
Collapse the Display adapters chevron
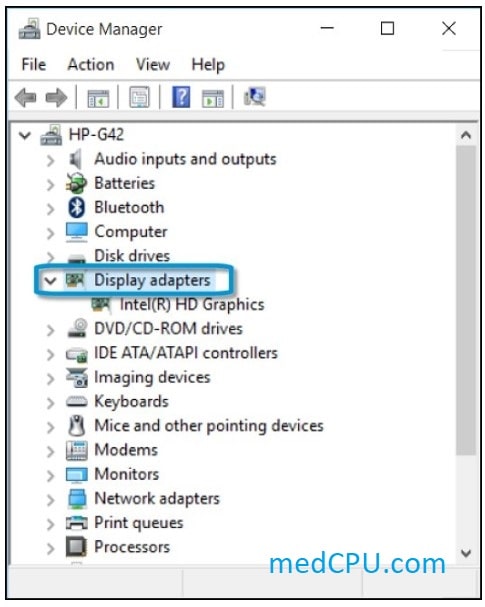pyautogui.click(x=50, y=280)
